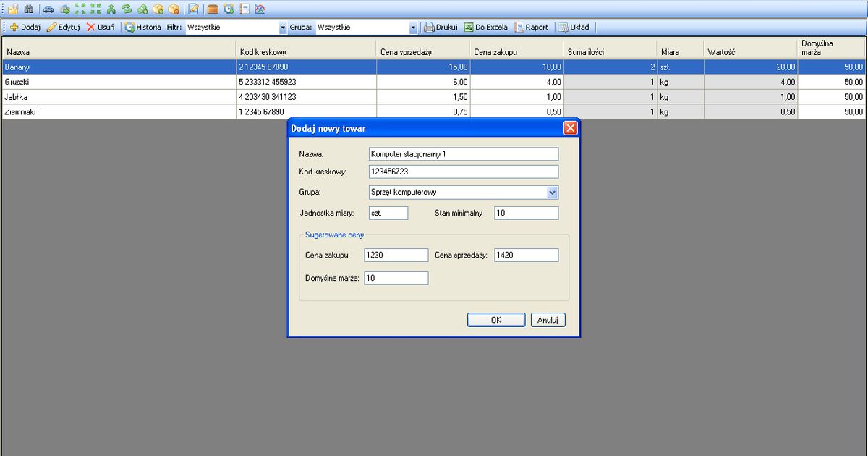Sort by Cena sprzedaży column header
The height and width of the screenshot is (456, 868).
[x=423, y=48]
